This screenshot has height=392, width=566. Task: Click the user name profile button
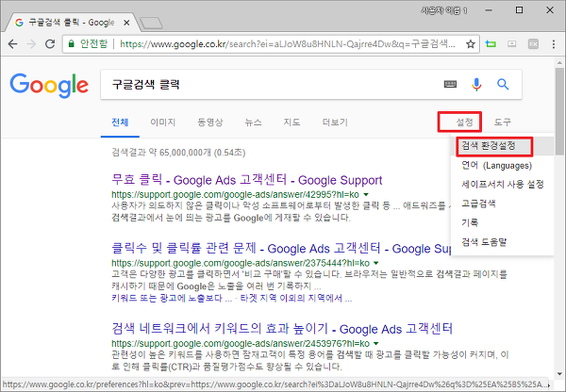coord(444,10)
